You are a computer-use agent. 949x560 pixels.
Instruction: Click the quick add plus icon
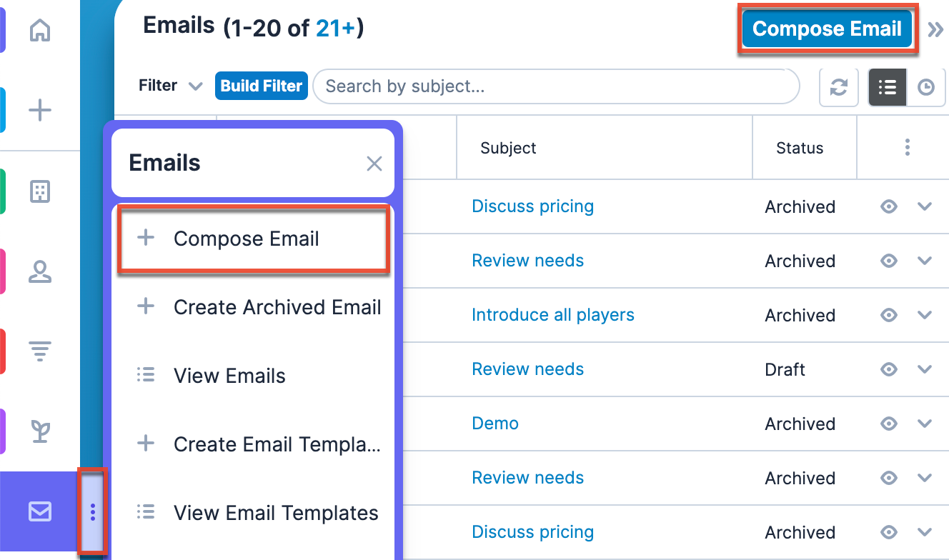[39, 110]
